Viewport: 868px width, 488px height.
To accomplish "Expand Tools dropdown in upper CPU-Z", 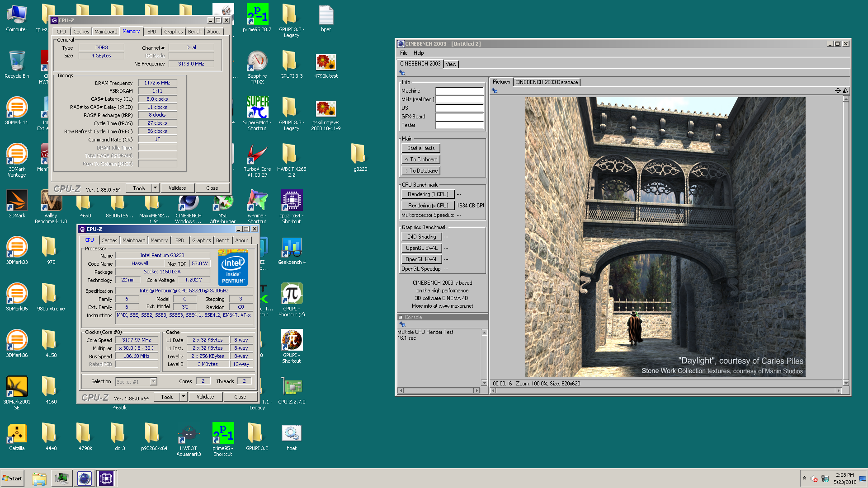I will click(x=156, y=188).
